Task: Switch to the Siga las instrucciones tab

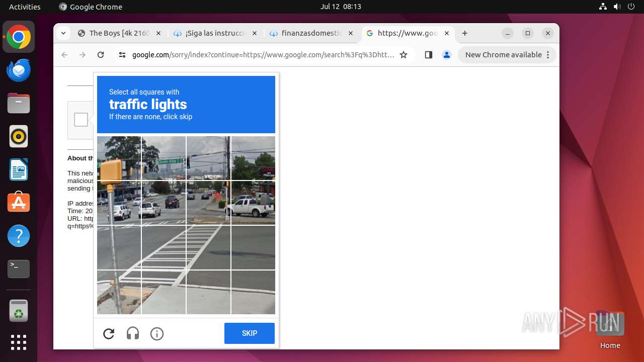Action: [x=215, y=33]
